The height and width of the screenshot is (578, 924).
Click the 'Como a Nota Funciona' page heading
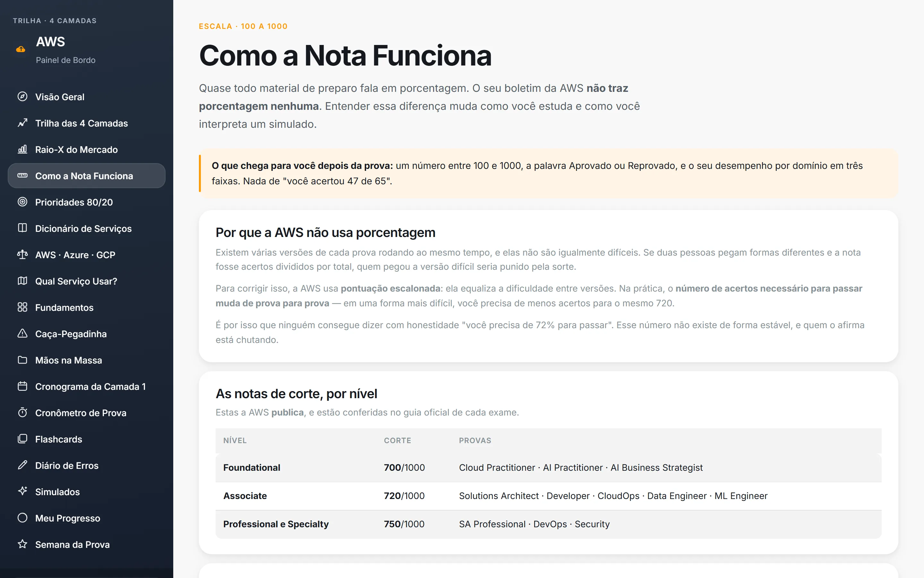345,56
